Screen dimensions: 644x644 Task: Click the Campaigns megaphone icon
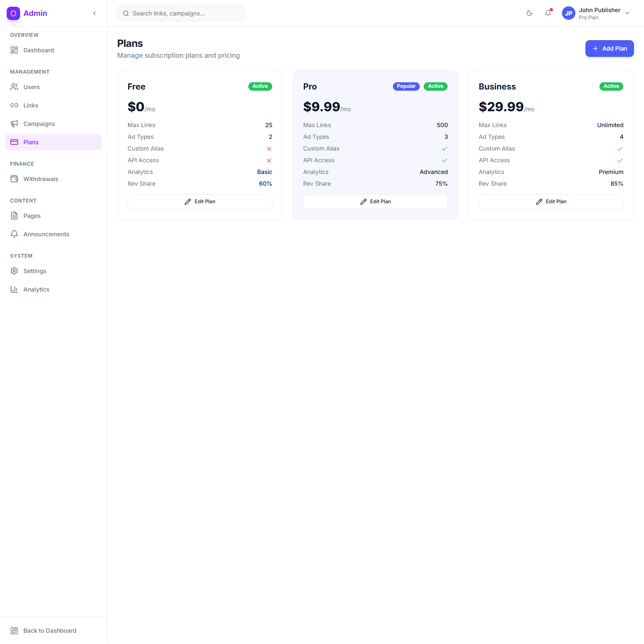[x=14, y=124]
